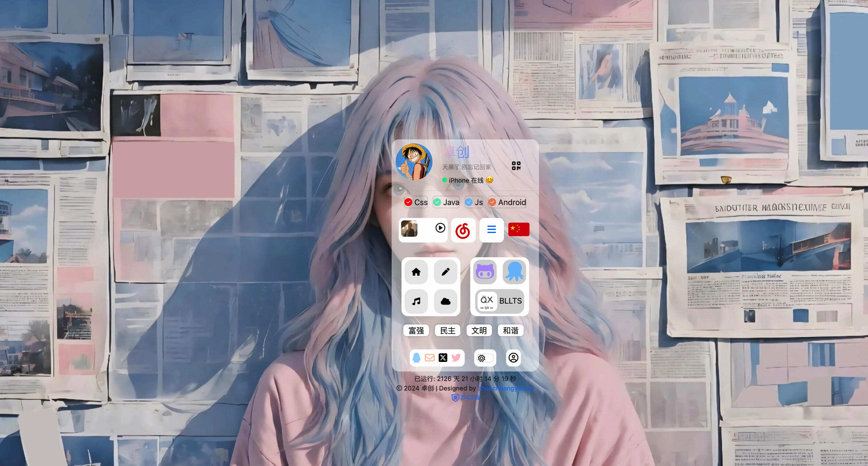
Task: Toggle the Android skill tag checkmark
Action: [x=492, y=202]
